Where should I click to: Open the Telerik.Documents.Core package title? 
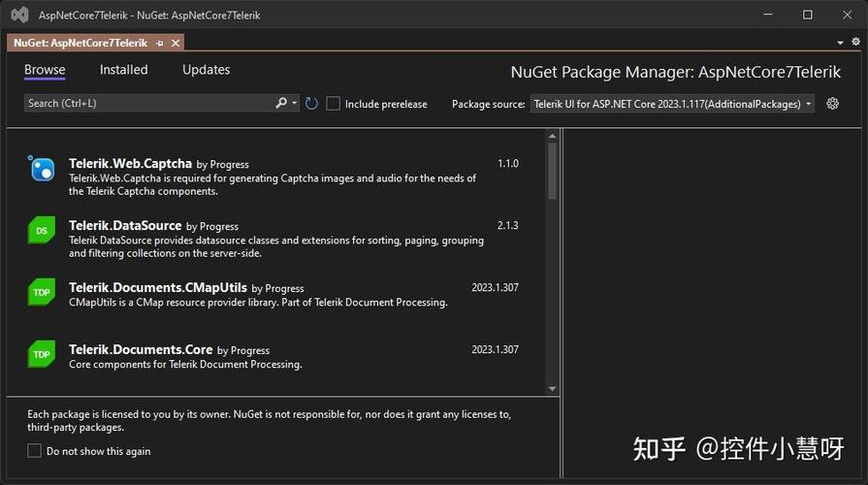pos(141,349)
